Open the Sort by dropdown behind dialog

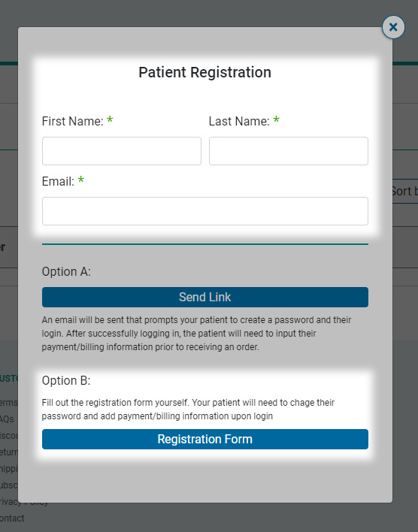click(x=405, y=192)
